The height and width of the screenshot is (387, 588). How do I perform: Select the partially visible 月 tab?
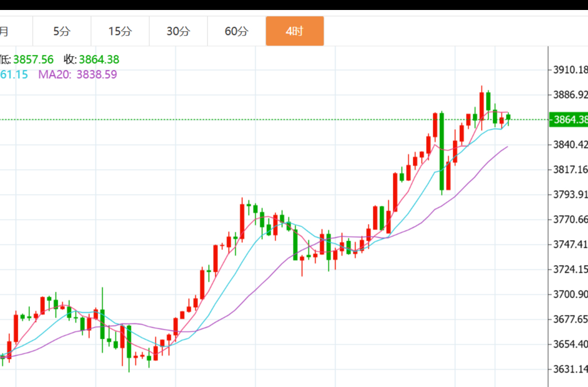coord(6,31)
